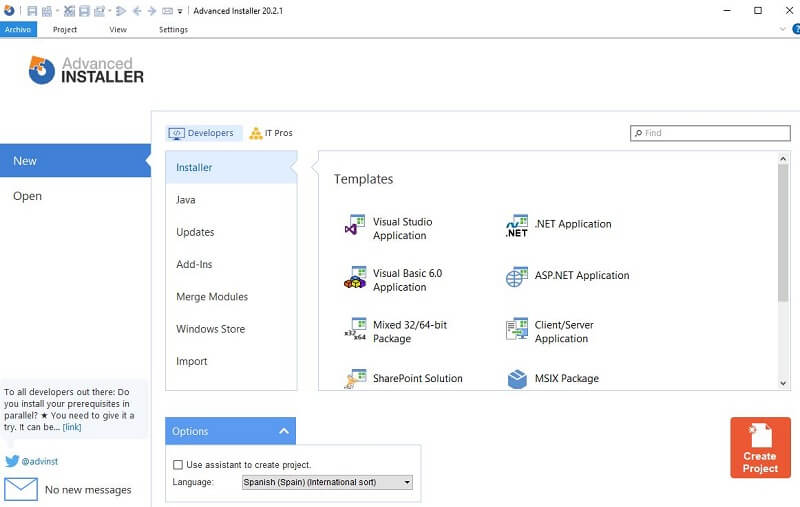Image resolution: width=800 pixels, height=507 pixels.
Task: Click the template list scroll down arrow
Action: (x=783, y=384)
